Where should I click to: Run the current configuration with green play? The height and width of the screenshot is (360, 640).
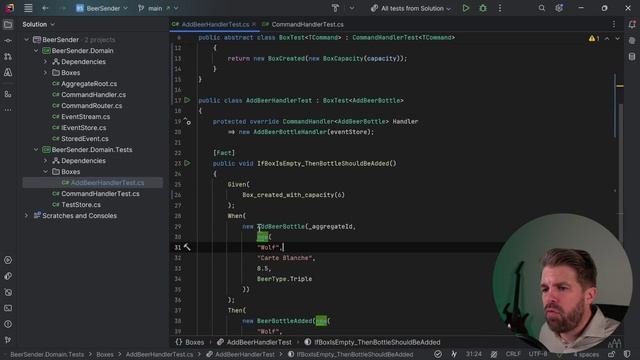pos(466,8)
